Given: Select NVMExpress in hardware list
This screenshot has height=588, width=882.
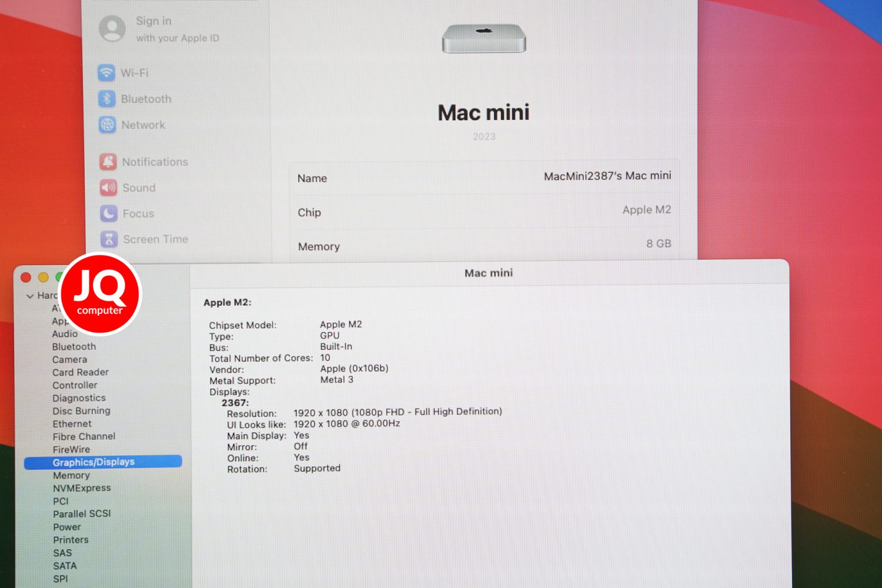Looking at the screenshot, I should coord(82,488).
